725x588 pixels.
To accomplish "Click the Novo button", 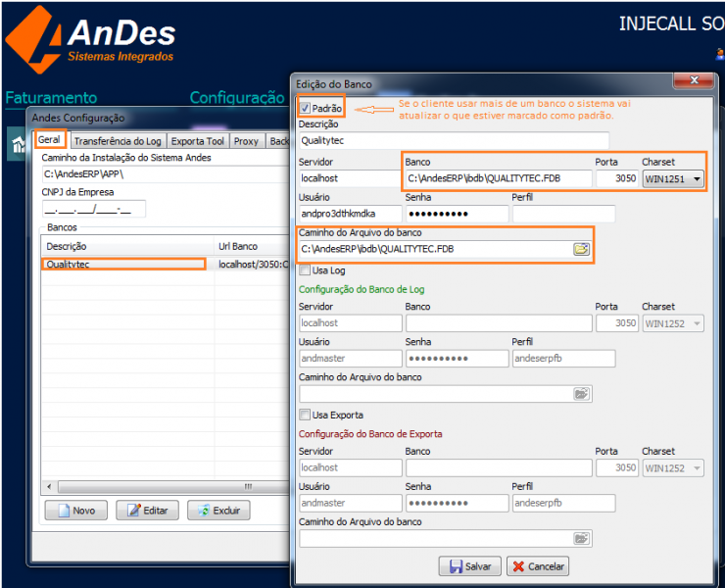I will 76,511.
